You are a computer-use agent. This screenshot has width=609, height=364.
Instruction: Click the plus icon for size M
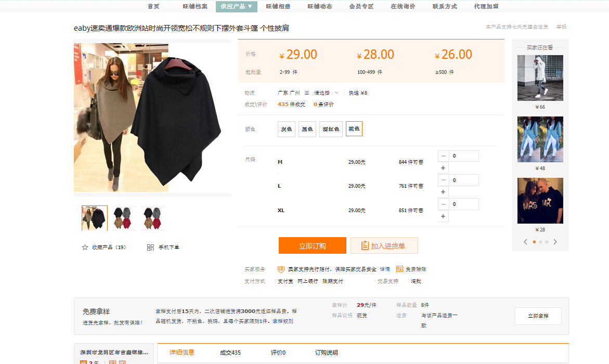pyautogui.click(x=443, y=168)
